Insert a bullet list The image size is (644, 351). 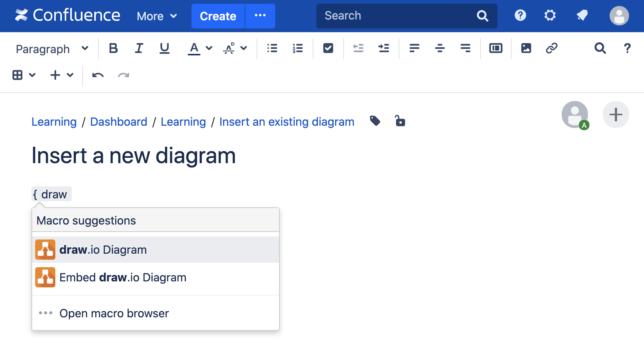pyautogui.click(x=272, y=48)
